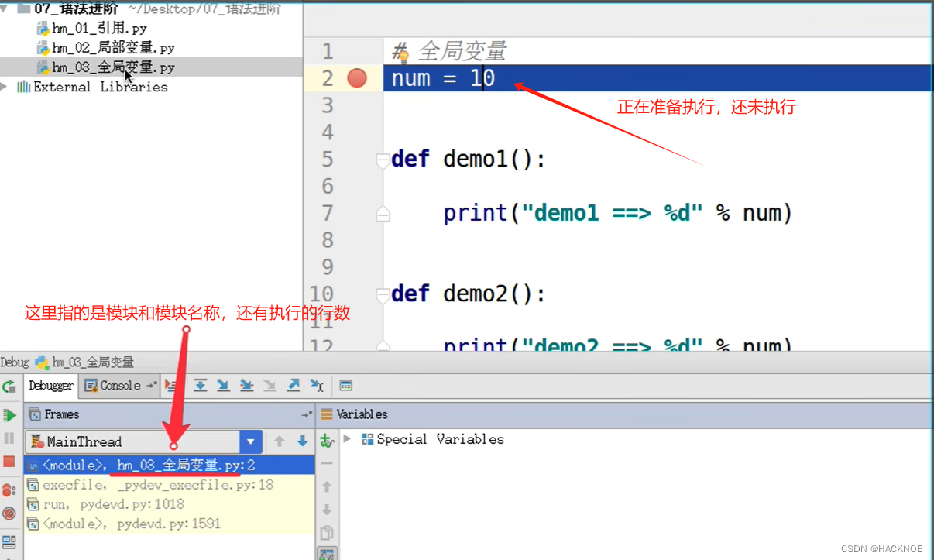The image size is (934, 560).
Task: Click comment line # 全局变量
Action: click(449, 51)
